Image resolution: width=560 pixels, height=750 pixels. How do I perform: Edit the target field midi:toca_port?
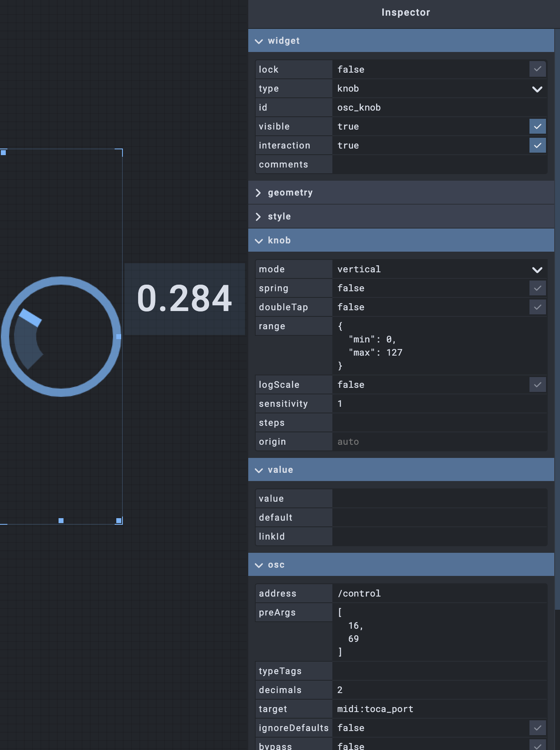(440, 709)
